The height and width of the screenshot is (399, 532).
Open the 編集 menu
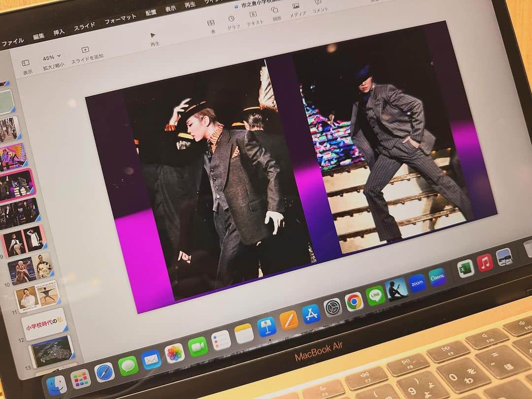click(38, 36)
